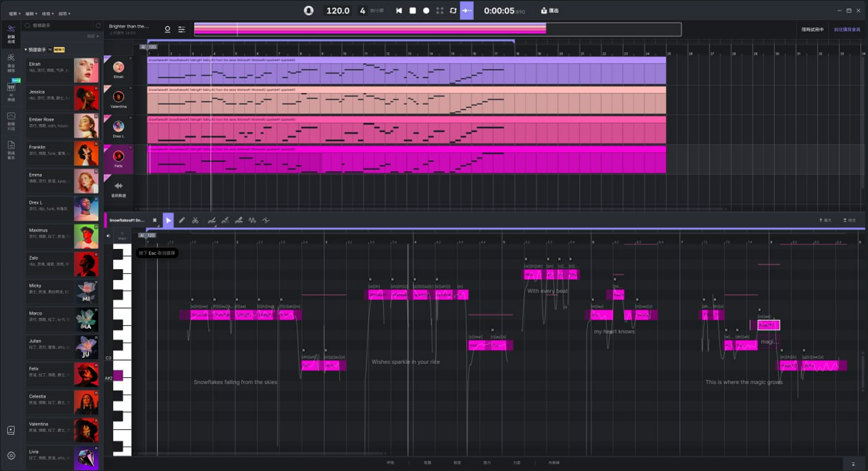Open the settings gear in left sidebar

[11, 455]
